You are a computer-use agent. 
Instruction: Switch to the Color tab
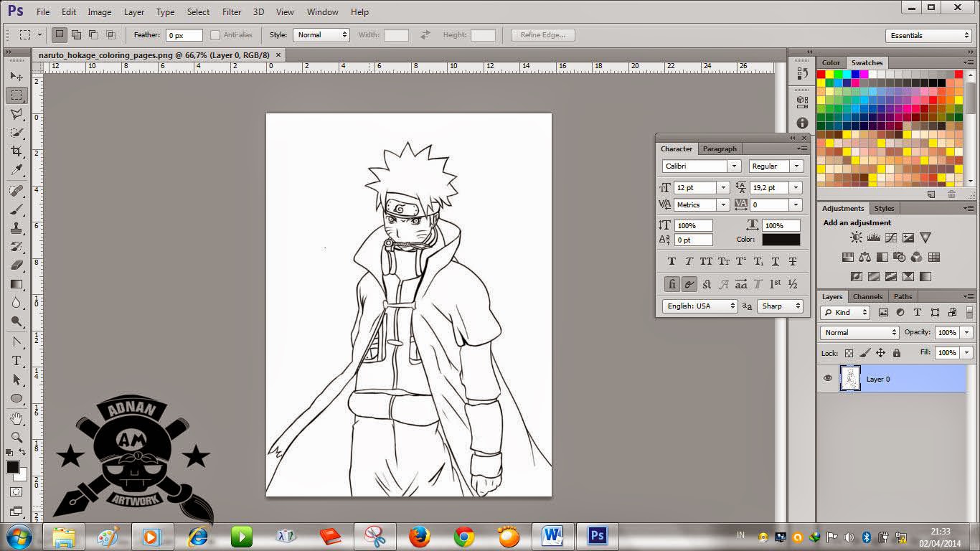click(x=831, y=62)
